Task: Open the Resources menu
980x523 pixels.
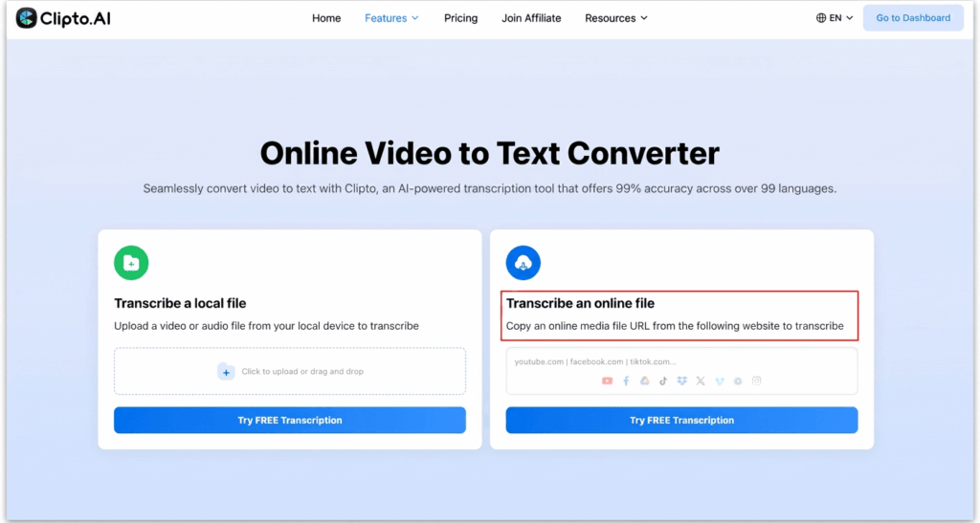Action: [615, 18]
